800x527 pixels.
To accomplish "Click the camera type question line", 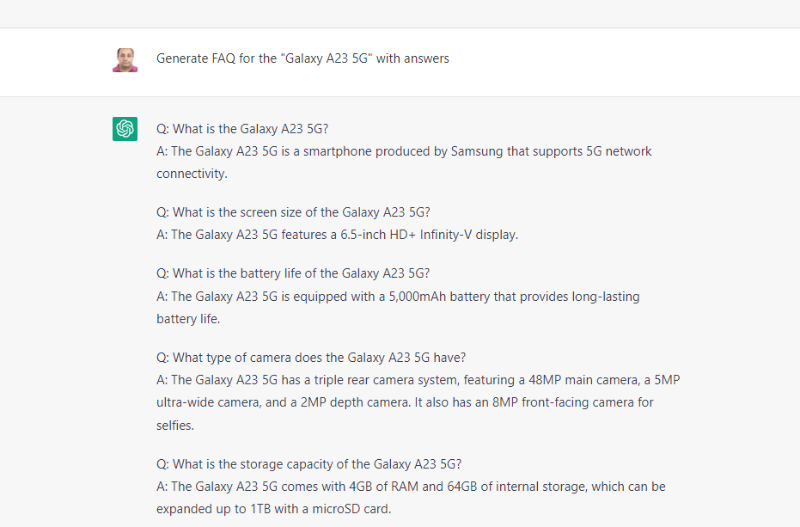I will tap(311, 357).
